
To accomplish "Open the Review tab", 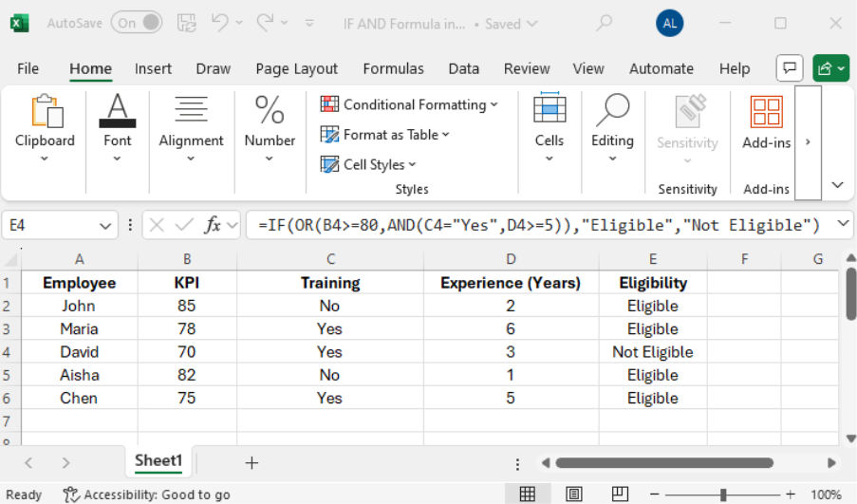I will pos(527,69).
